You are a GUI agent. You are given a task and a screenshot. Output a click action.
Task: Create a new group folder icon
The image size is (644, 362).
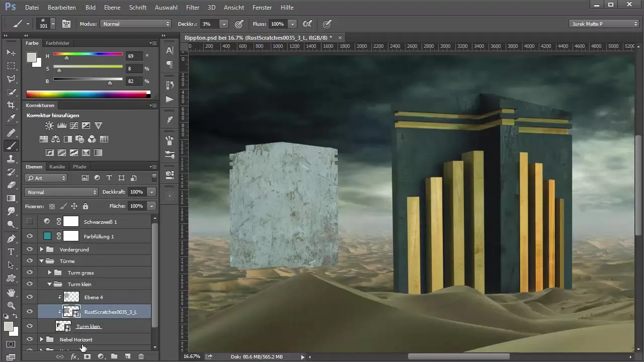click(114, 356)
